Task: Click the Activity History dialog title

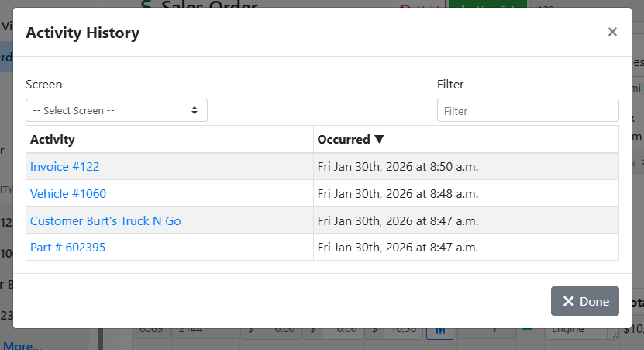Action: pyautogui.click(x=83, y=33)
